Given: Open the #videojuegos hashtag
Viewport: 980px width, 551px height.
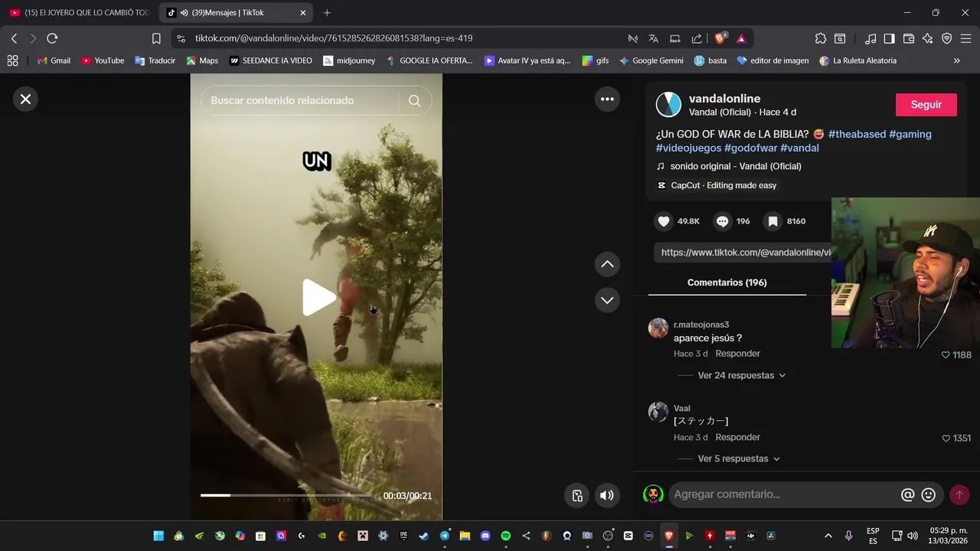Looking at the screenshot, I should (x=688, y=148).
